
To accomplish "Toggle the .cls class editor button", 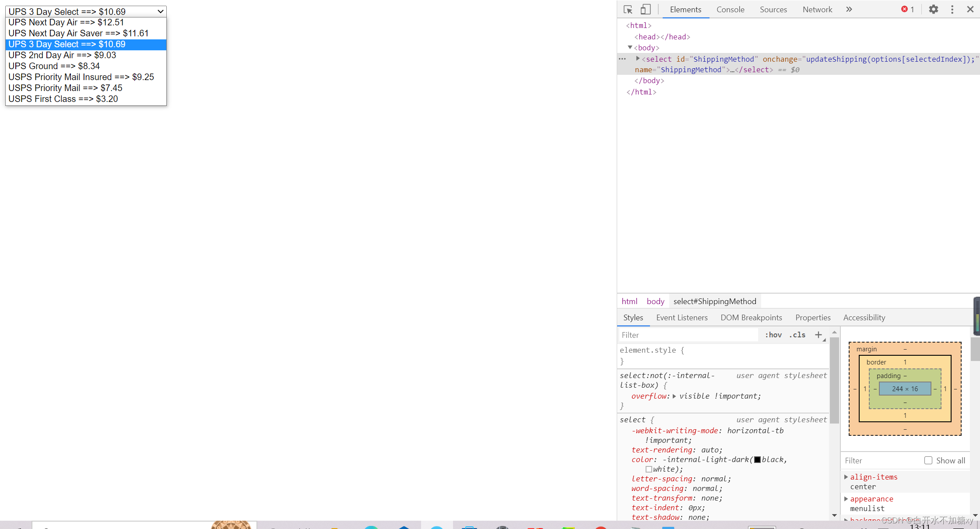I will (797, 335).
